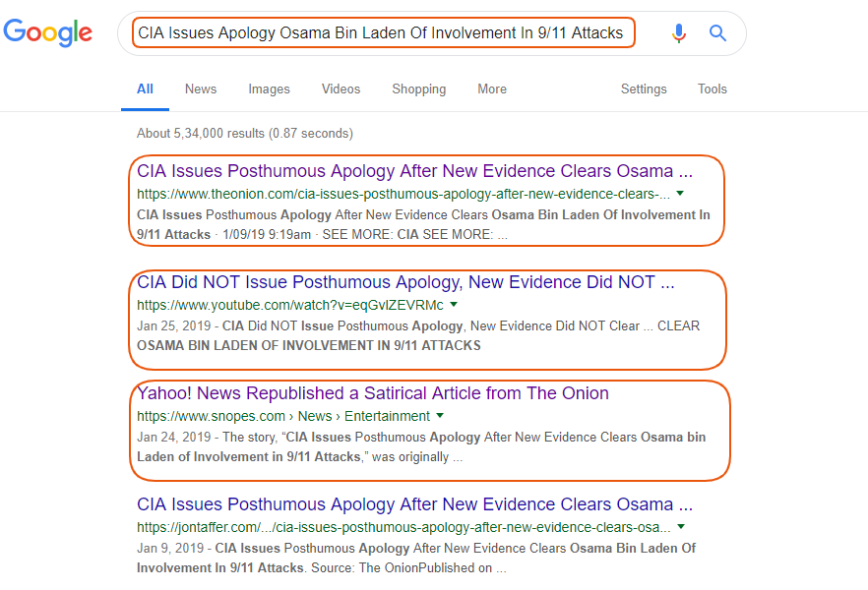Activate voice search microphone icon
This screenshot has height=590, width=868.
click(679, 33)
